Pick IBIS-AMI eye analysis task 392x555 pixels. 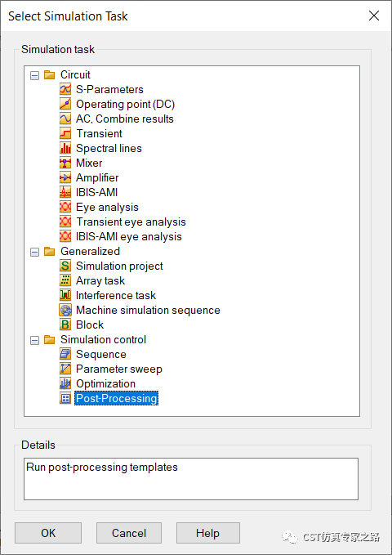click(x=129, y=236)
